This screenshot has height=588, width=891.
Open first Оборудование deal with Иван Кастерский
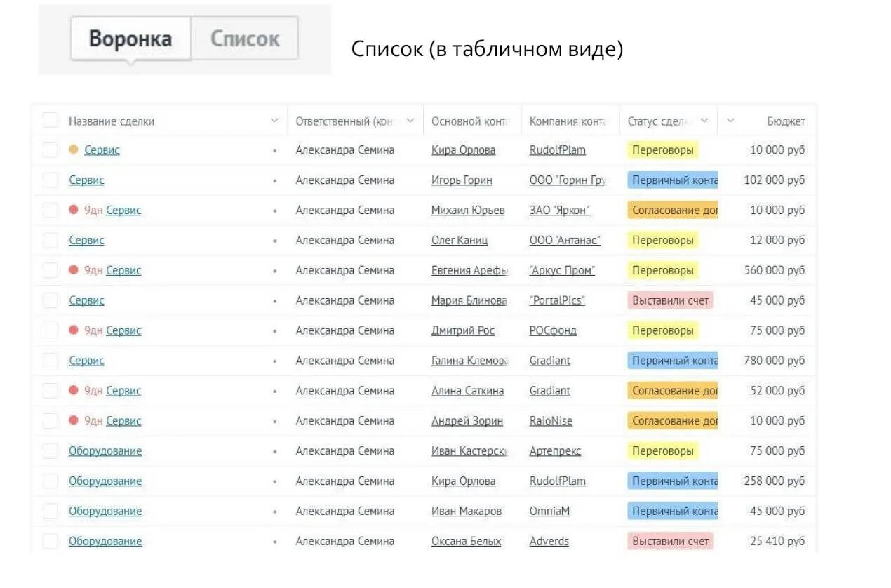coord(105,451)
